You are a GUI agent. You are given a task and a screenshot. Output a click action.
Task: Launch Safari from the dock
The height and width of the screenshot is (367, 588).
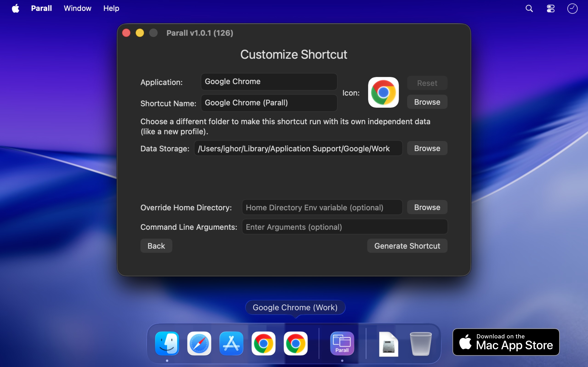click(x=199, y=343)
